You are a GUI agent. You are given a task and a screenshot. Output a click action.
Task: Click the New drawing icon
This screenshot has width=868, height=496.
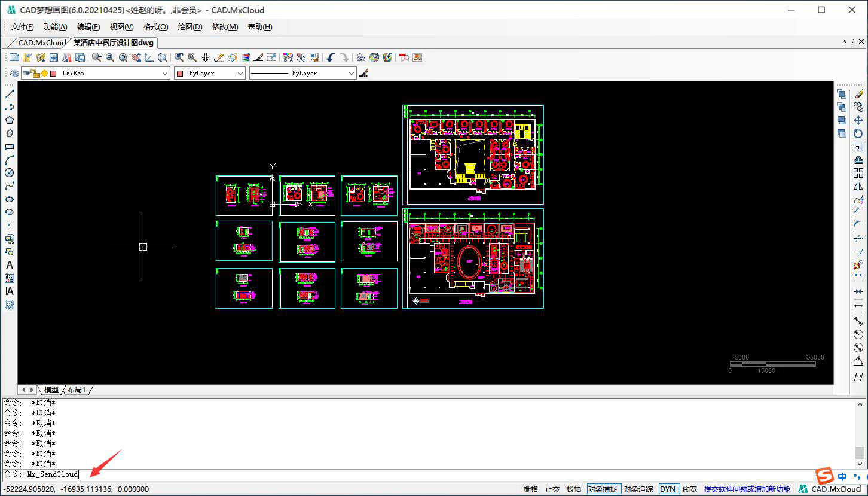(14, 57)
